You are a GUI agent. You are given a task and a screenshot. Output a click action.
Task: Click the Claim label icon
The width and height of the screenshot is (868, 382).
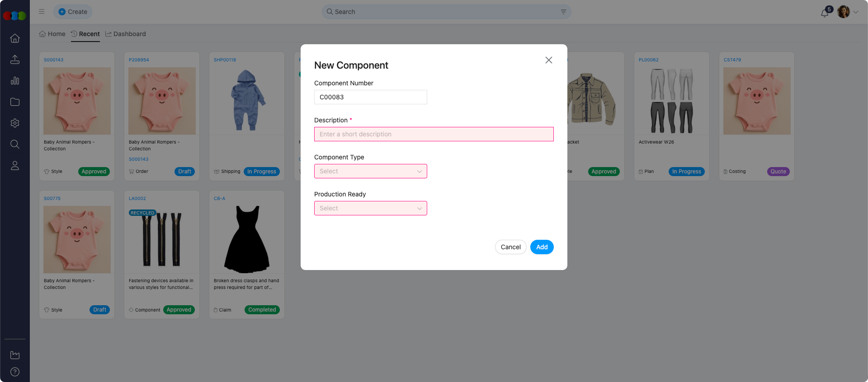pyautogui.click(x=216, y=310)
